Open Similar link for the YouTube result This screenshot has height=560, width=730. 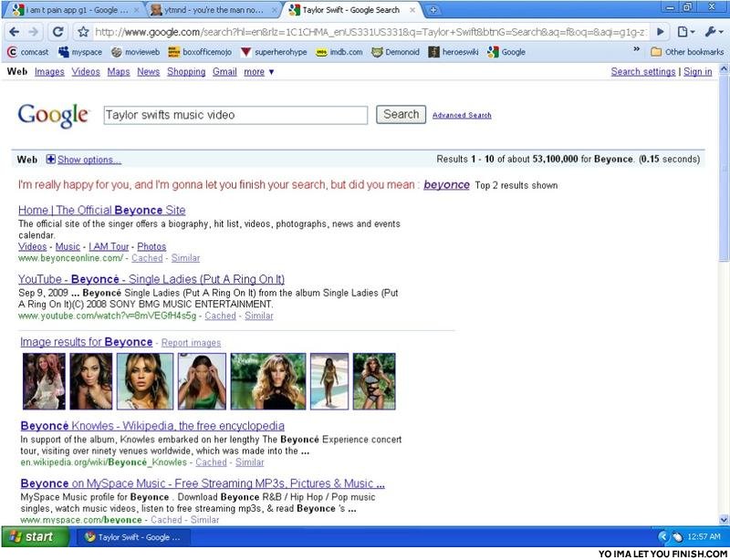pos(259,316)
